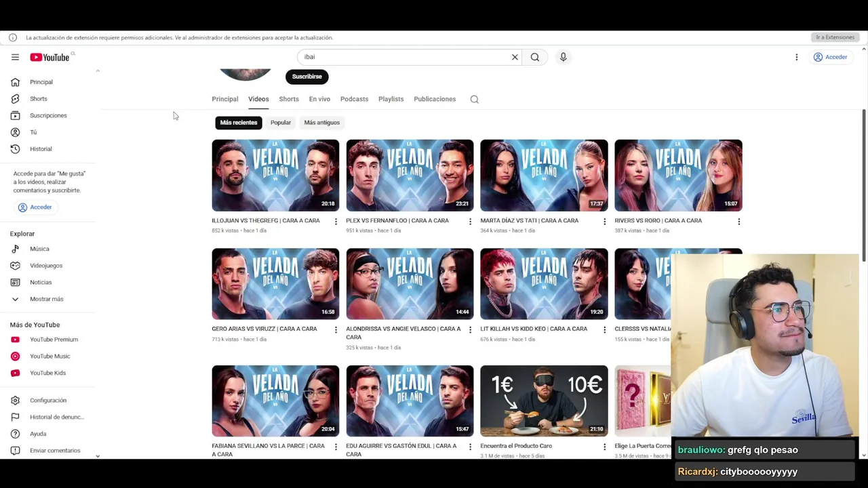Switch to the Publicaciones tab

(x=435, y=99)
